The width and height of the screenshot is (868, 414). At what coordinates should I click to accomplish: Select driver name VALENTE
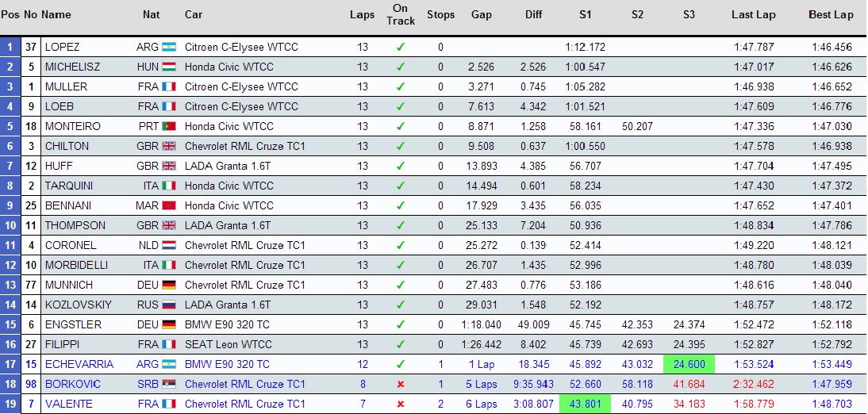pos(69,404)
